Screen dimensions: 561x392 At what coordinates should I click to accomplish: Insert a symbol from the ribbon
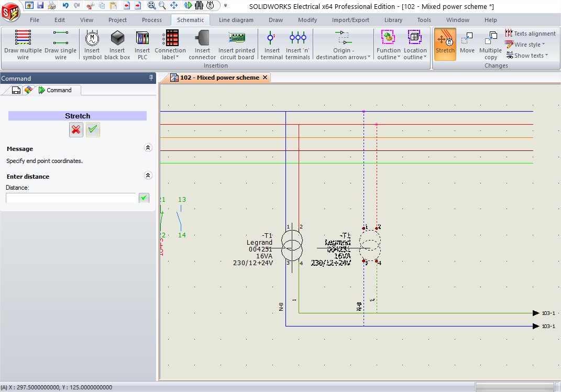pos(92,44)
